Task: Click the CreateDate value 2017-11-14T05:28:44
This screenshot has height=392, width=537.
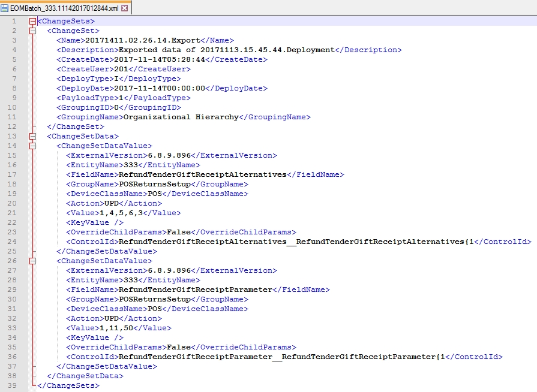Action: pyautogui.click(x=159, y=59)
